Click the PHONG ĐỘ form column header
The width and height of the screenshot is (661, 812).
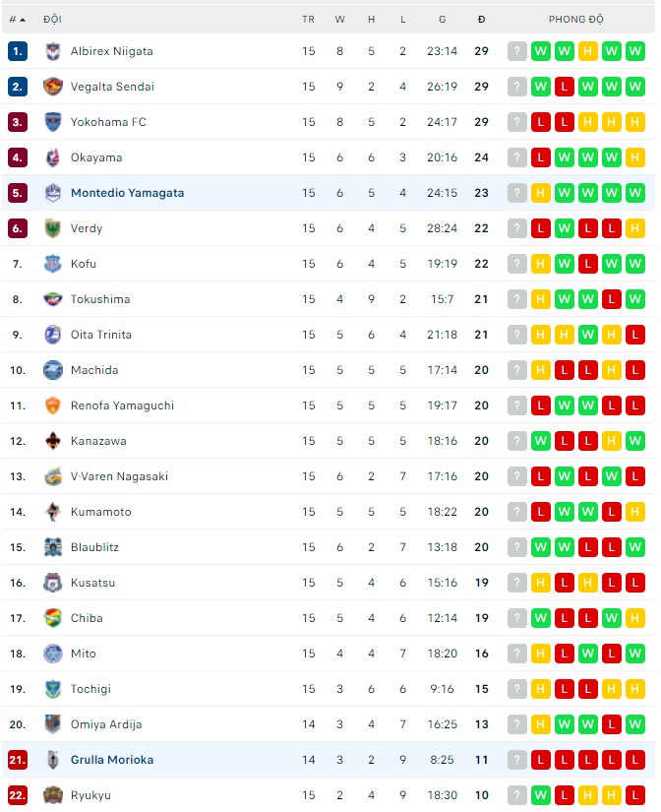point(576,19)
